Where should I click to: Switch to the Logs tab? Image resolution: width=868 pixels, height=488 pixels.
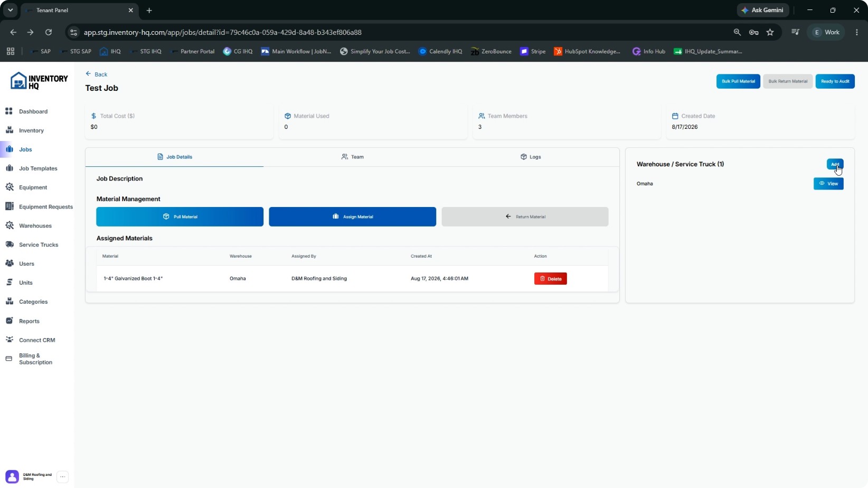(x=531, y=157)
